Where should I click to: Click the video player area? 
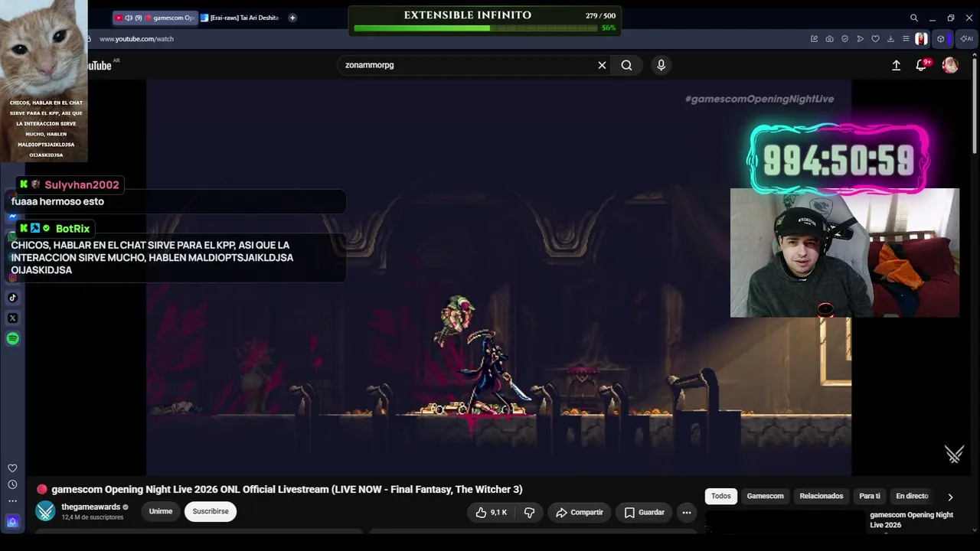point(498,278)
